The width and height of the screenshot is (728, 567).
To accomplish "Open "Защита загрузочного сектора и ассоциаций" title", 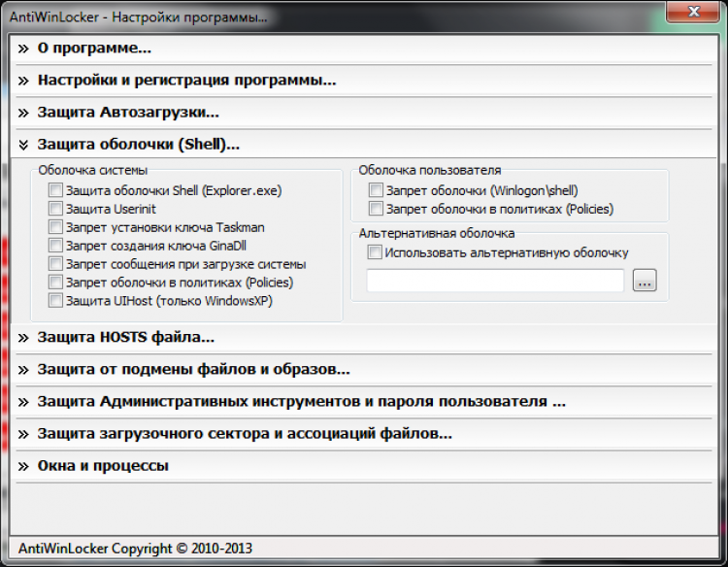I will pos(245,434).
